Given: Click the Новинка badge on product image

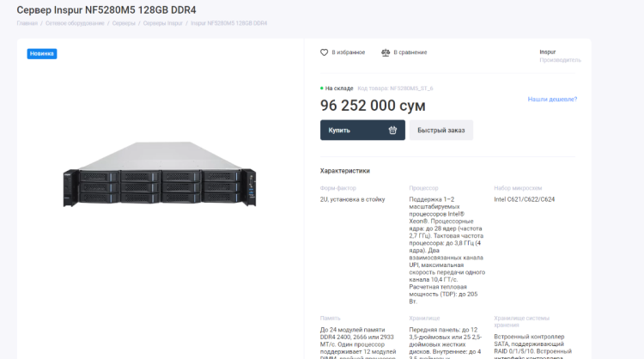Looking at the screenshot, I should pos(42,53).
